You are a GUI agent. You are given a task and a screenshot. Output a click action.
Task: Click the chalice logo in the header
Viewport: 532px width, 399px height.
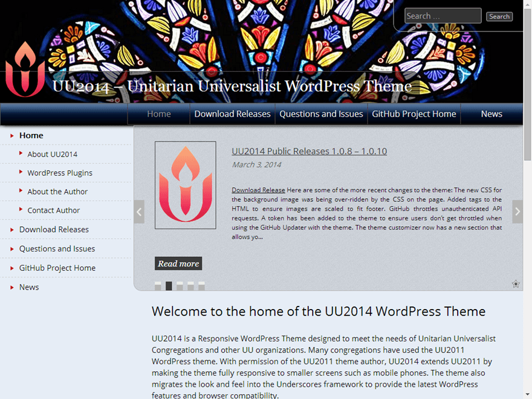(x=25, y=69)
